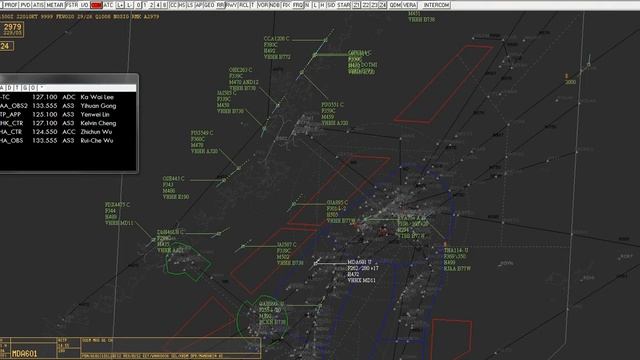Show the METAR window
640x360 pixels.
click(55, 5)
